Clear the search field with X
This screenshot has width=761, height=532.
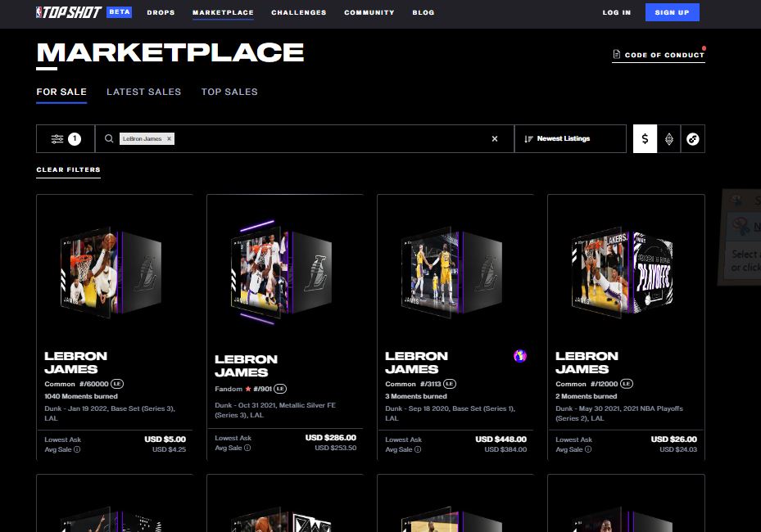click(495, 138)
